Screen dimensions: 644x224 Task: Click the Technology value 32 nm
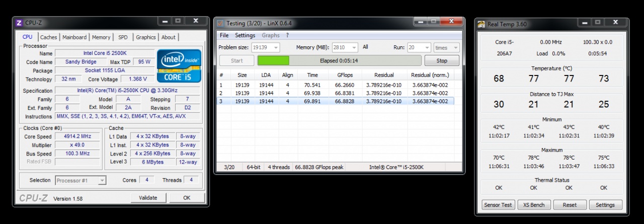click(68, 79)
